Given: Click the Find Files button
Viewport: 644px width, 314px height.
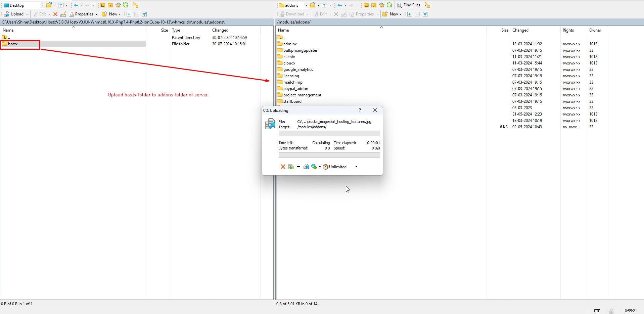Looking at the screenshot, I should pos(409,5).
